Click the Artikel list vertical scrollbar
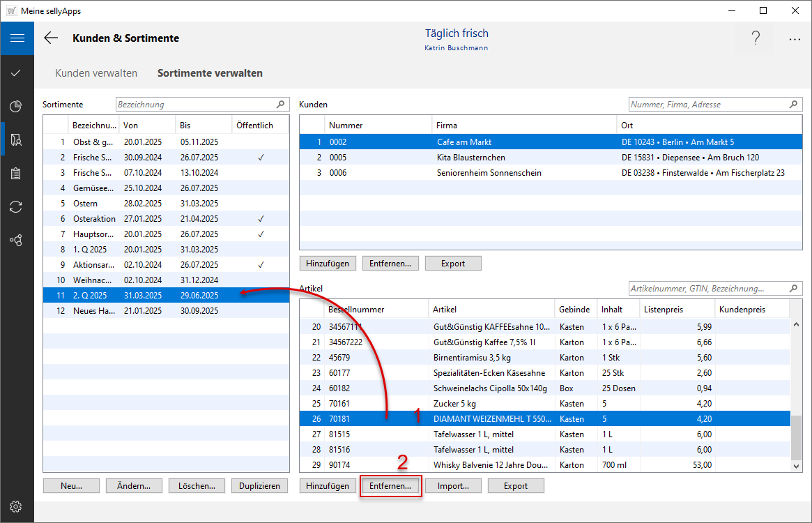 tap(796, 436)
